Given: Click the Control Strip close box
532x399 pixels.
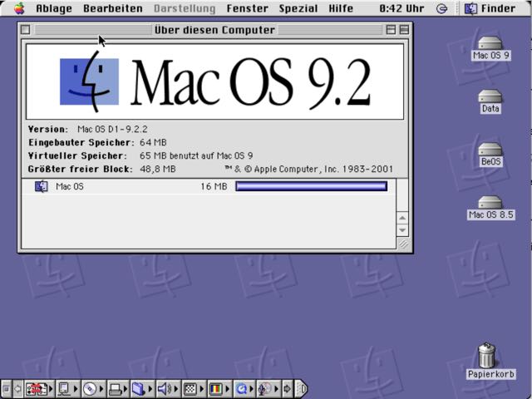Looking at the screenshot, I should click(6, 389).
